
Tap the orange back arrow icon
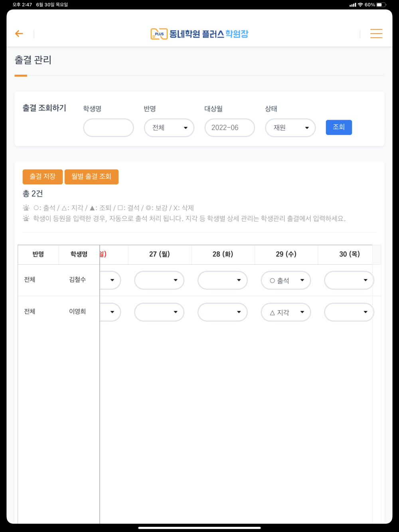(19, 34)
